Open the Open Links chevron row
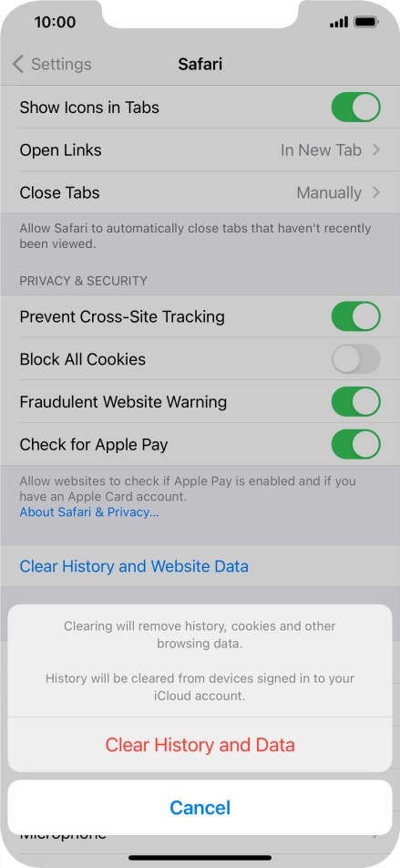The height and width of the screenshot is (868, 400). pyautogui.click(x=376, y=150)
